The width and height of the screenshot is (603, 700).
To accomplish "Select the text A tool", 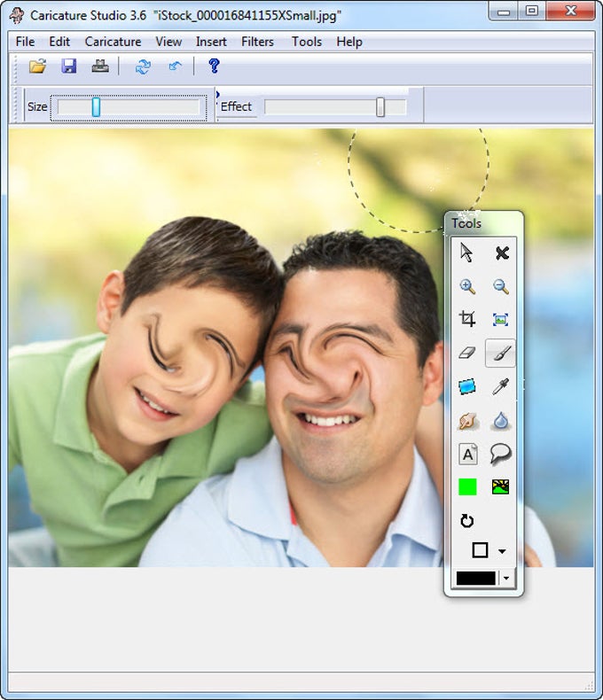I will (x=467, y=455).
